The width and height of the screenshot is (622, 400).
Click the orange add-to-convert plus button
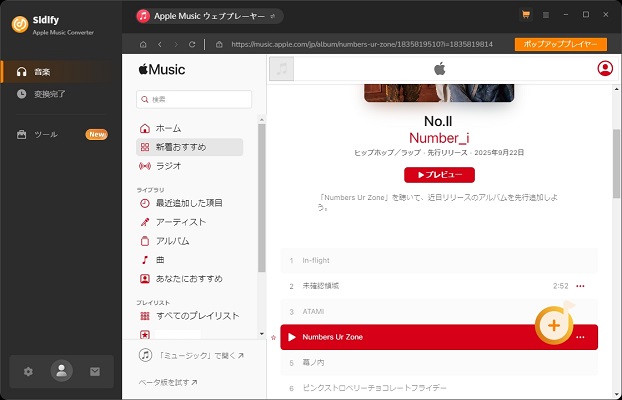554,325
